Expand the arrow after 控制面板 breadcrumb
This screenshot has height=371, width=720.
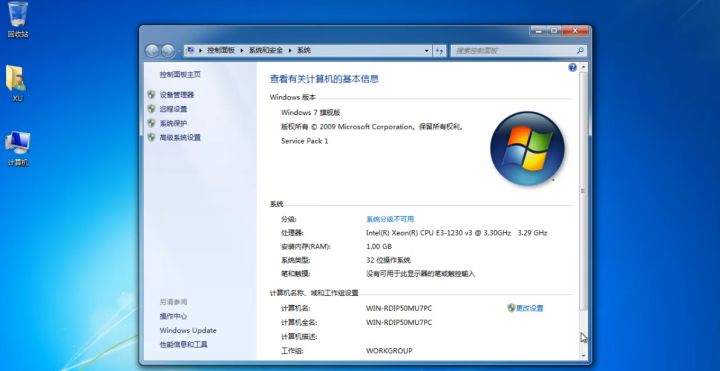point(242,51)
